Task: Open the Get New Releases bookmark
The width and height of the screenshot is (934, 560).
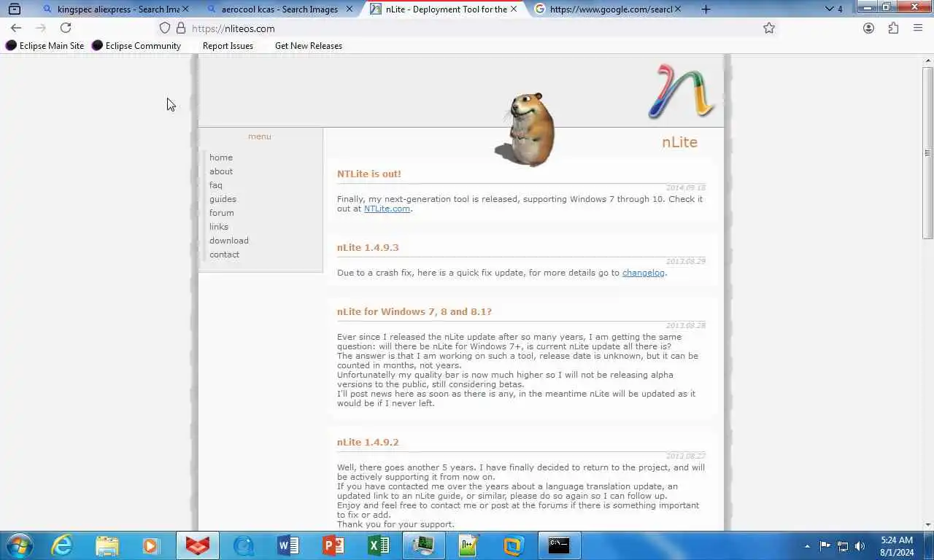Action: (x=308, y=45)
